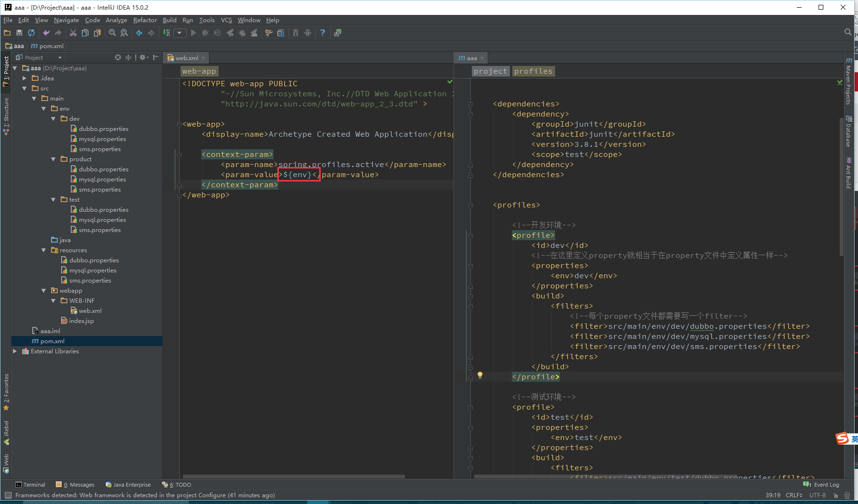The height and width of the screenshot is (504, 858).
Task: Click the Make Project build icon
Action: [x=167, y=33]
